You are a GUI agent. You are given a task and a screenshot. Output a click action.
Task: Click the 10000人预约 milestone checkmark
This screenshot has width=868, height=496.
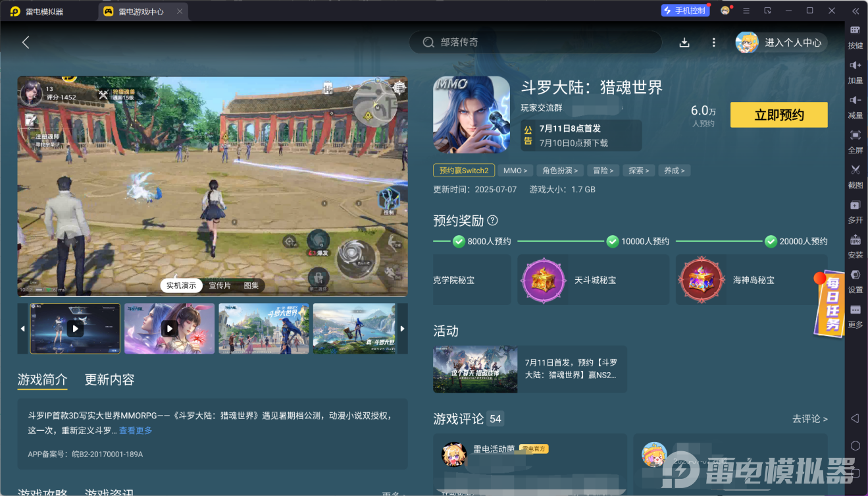click(x=613, y=241)
